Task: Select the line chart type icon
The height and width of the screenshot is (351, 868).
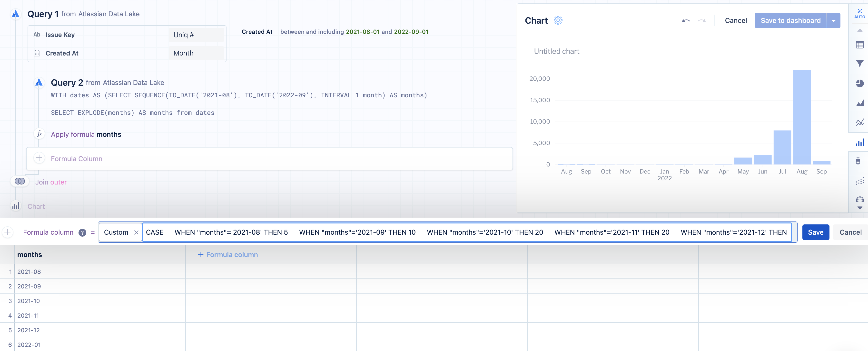Action: pyautogui.click(x=859, y=122)
